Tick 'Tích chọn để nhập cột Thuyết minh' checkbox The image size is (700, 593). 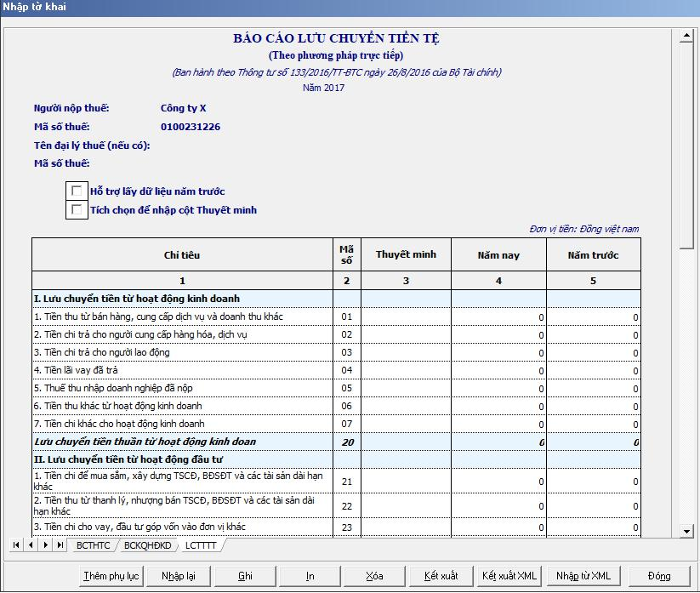(x=77, y=210)
